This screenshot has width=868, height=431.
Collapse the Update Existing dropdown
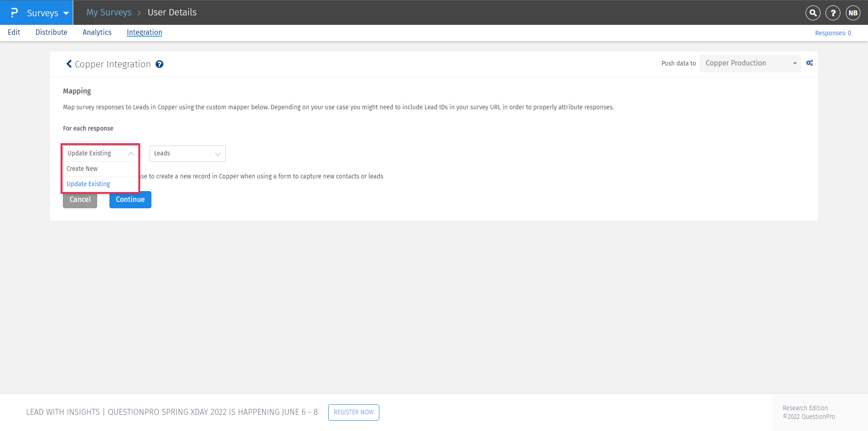pos(130,153)
